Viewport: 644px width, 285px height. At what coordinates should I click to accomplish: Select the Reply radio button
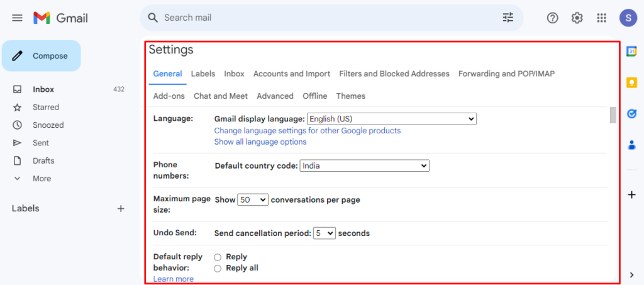tap(218, 257)
